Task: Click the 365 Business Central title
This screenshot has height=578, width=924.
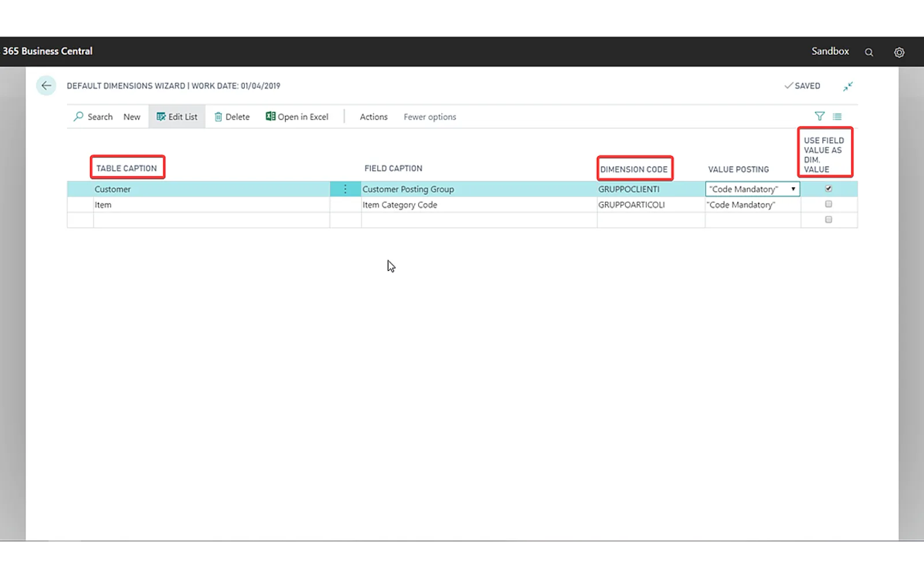Action: pyautogui.click(x=47, y=51)
